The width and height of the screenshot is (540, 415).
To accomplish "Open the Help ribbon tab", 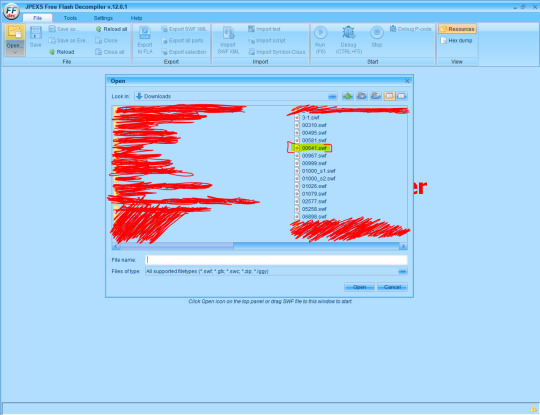I will click(136, 18).
